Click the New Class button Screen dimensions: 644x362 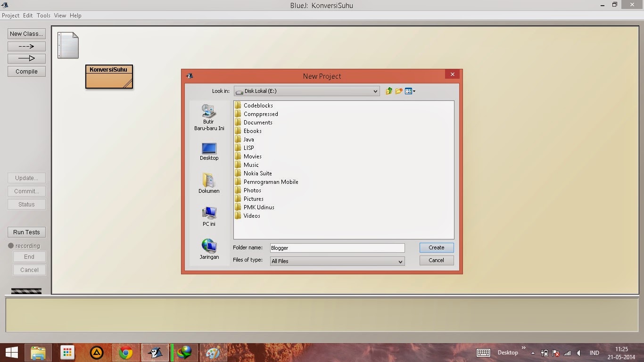click(26, 34)
